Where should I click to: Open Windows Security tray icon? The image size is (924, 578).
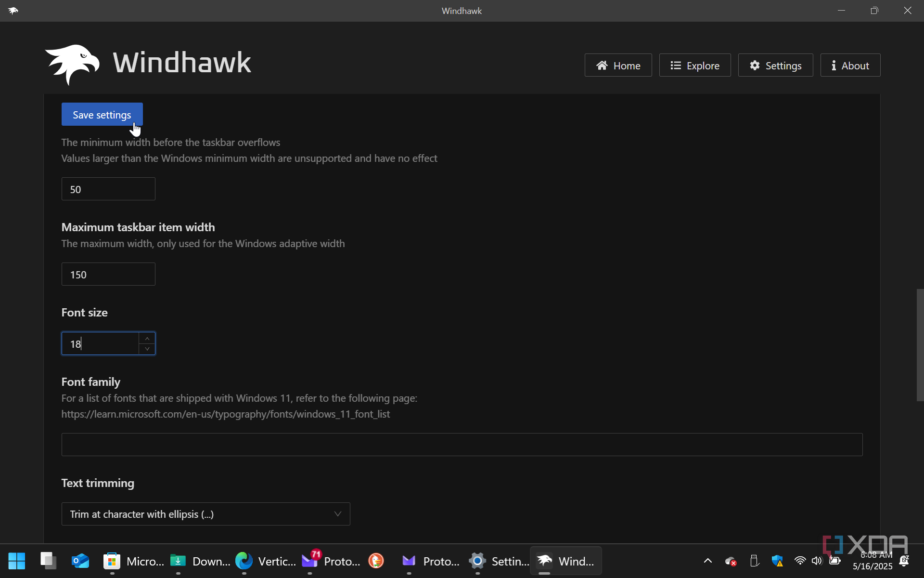(x=777, y=561)
